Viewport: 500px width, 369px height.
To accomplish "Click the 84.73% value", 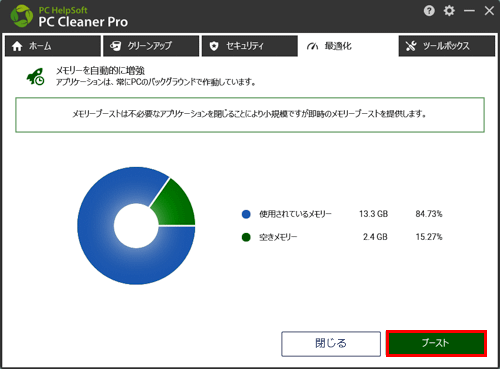I will pos(429,214).
